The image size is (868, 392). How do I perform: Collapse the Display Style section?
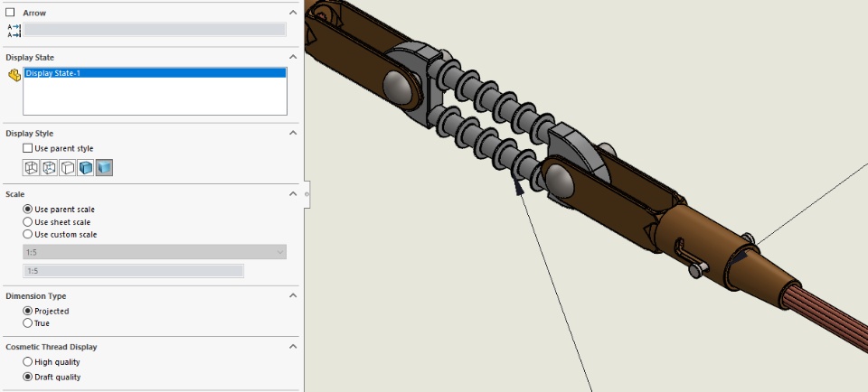pyautogui.click(x=293, y=133)
